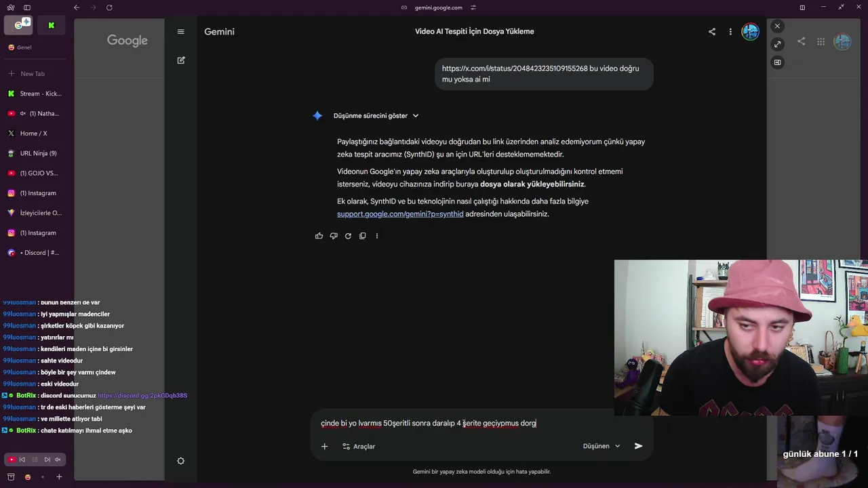Click the Gemini title text
The height and width of the screenshot is (488, 868).
coord(220,32)
